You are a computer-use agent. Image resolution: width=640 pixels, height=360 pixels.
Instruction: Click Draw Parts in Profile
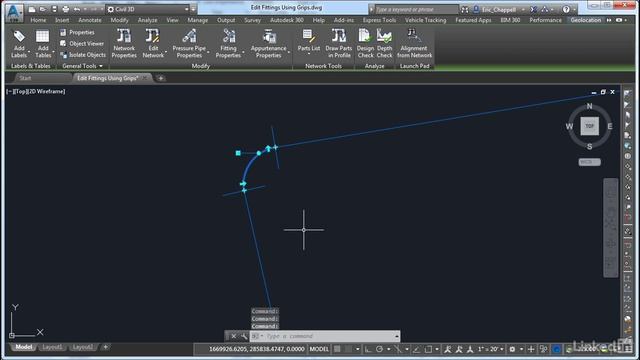click(x=338, y=44)
